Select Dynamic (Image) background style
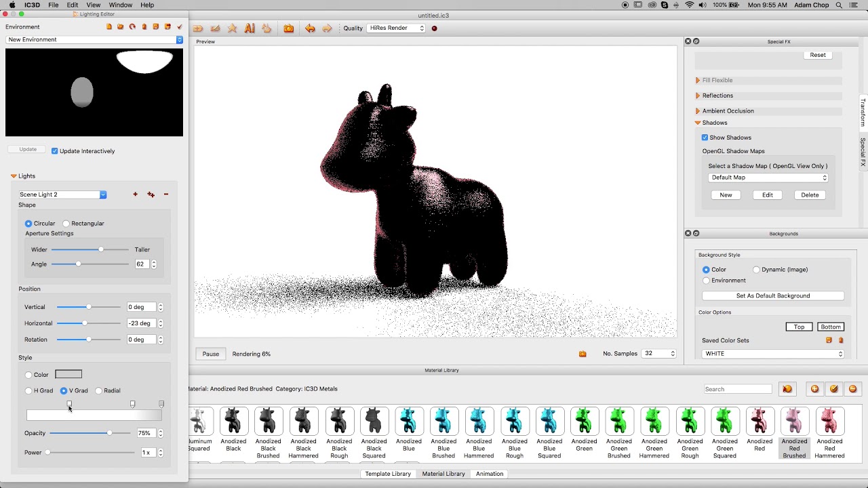 [x=757, y=270]
